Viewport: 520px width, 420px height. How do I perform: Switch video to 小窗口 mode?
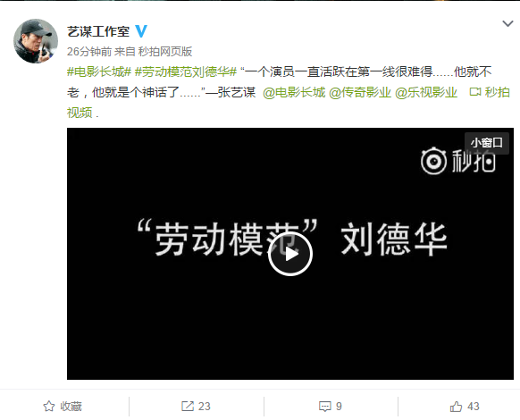[x=487, y=143]
